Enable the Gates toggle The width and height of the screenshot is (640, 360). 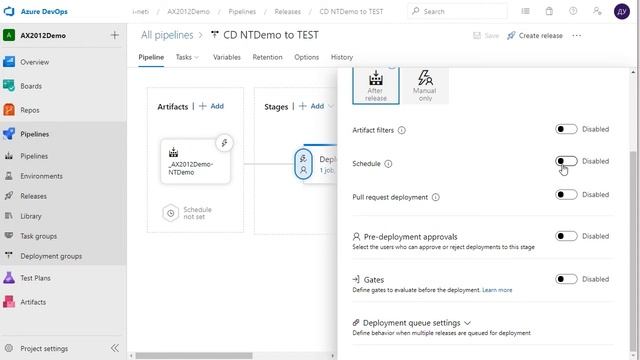click(x=566, y=279)
